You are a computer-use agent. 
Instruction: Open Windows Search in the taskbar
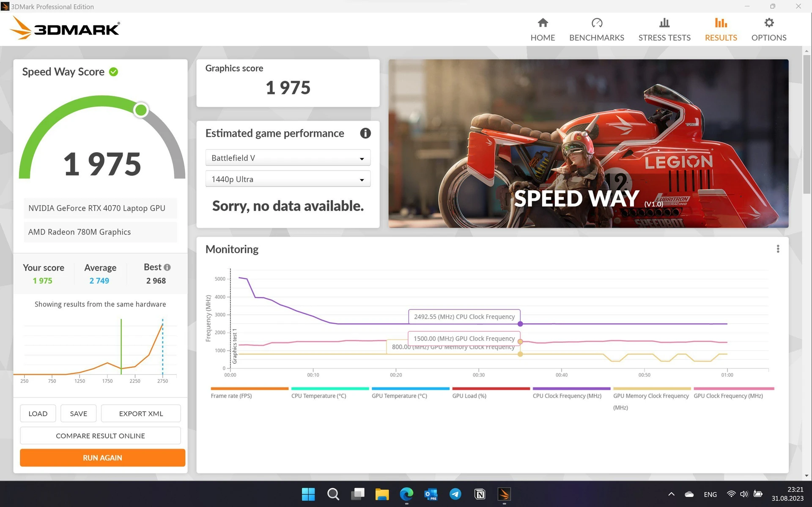(333, 494)
